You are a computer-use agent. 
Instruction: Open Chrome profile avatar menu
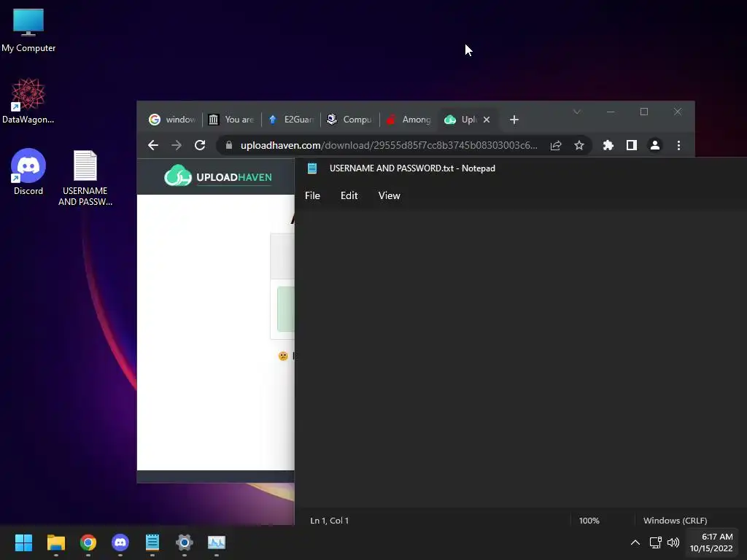point(655,145)
